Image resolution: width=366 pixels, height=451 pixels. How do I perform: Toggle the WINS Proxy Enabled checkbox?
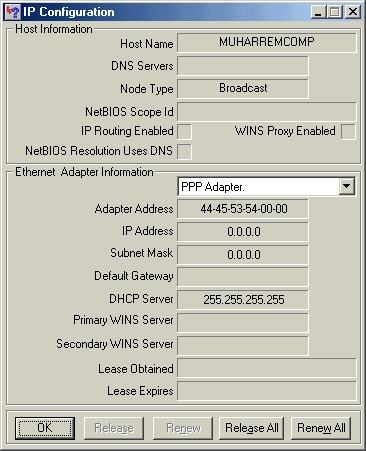(348, 131)
